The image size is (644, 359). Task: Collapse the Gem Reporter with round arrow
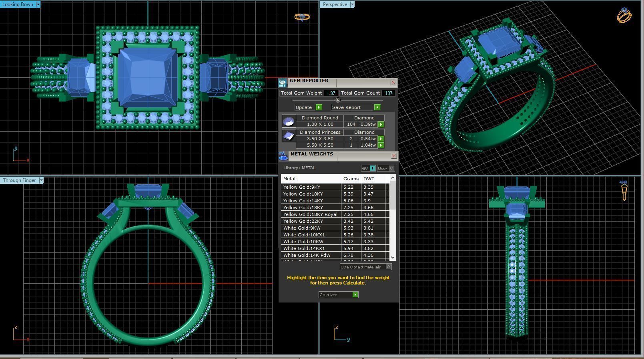coord(337,100)
